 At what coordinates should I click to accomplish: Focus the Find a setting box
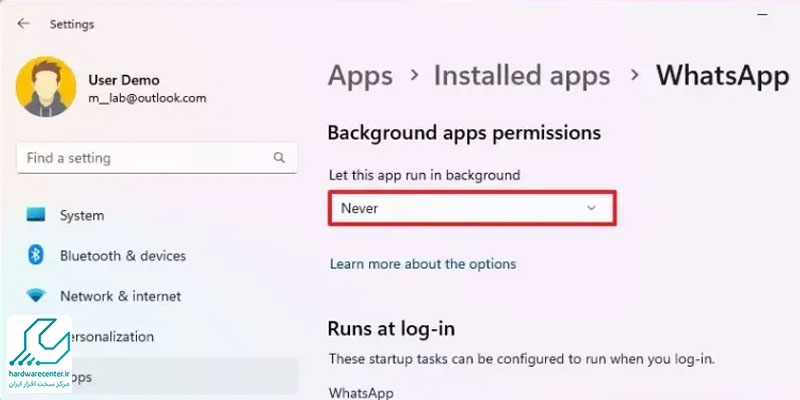[x=157, y=158]
